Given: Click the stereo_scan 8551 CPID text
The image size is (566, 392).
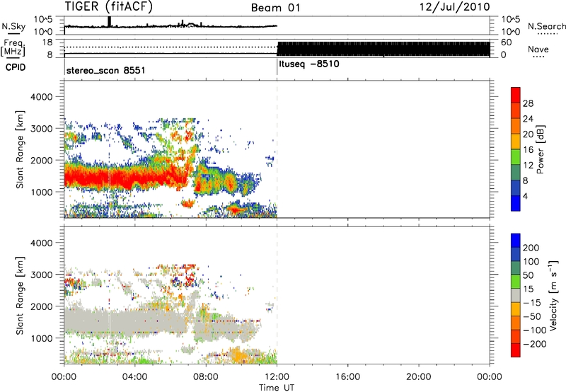Looking at the screenshot, I should click(x=105, y=70).
